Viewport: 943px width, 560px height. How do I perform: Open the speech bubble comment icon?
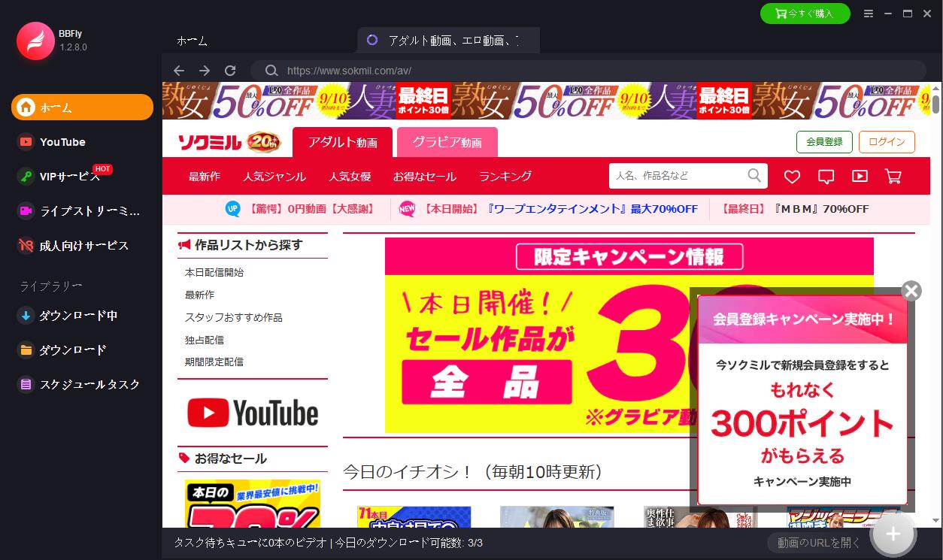[x=826, y=177]
